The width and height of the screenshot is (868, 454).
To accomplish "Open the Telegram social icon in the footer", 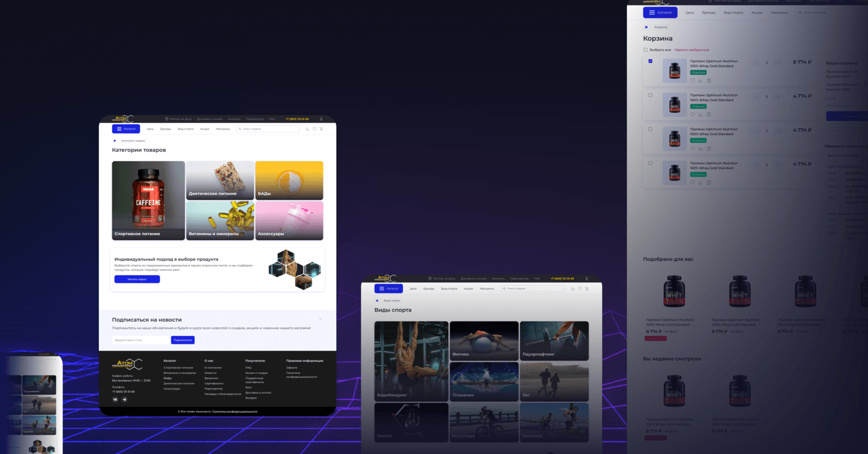I will coord(124,400).
